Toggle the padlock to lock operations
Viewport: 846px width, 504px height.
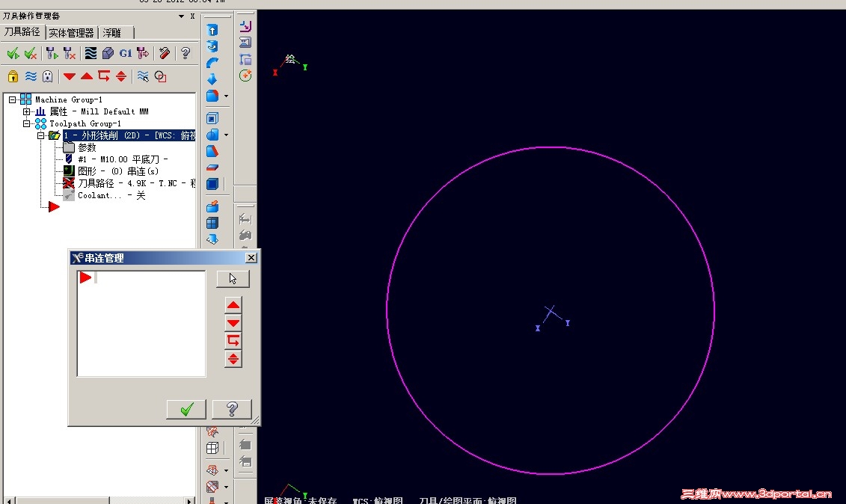pos(13,76)
